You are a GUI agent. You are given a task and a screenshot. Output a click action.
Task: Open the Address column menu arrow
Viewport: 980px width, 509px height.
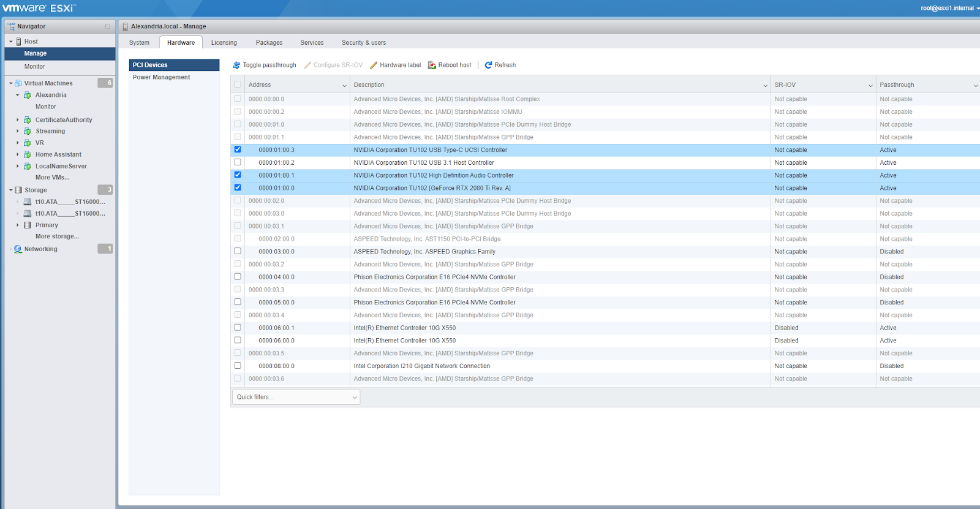[x=344, y=85]
